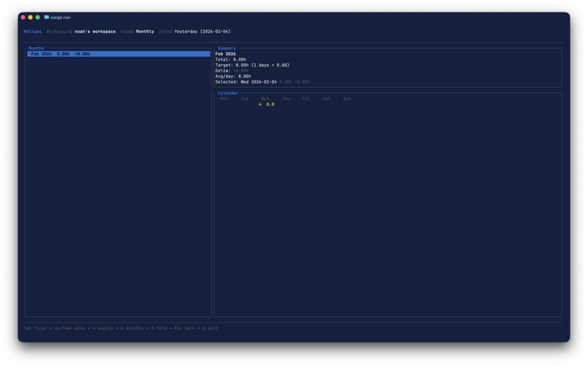
Task: Click the Sun column header in Calendar
Action: pyautogui.click(x=347, y=99)
